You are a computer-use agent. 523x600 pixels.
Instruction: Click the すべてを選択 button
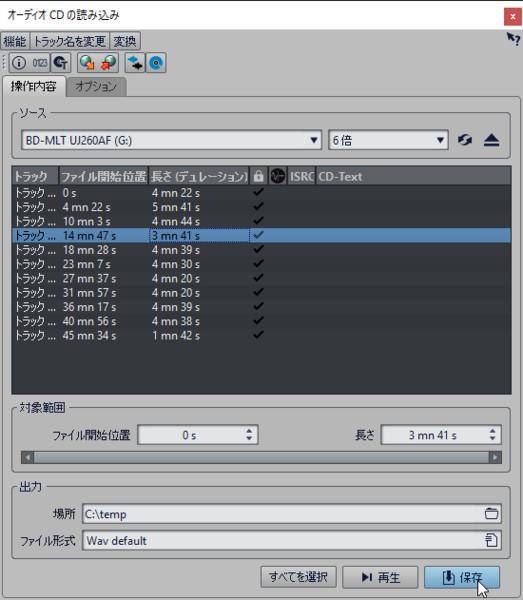[x=298, y=577]
